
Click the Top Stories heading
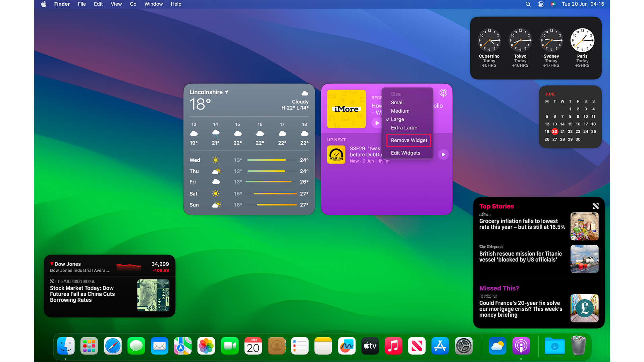496,206
